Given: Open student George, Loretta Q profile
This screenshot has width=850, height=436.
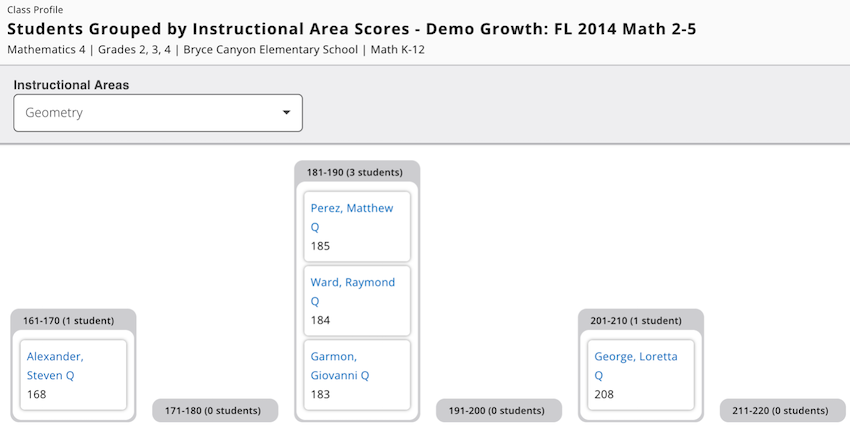Looking at the screenshot, I should click(636, 366).
